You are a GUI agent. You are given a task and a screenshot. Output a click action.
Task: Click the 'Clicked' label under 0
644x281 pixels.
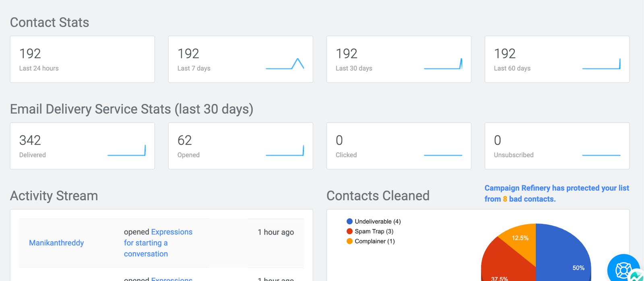[x=346, y=155]
